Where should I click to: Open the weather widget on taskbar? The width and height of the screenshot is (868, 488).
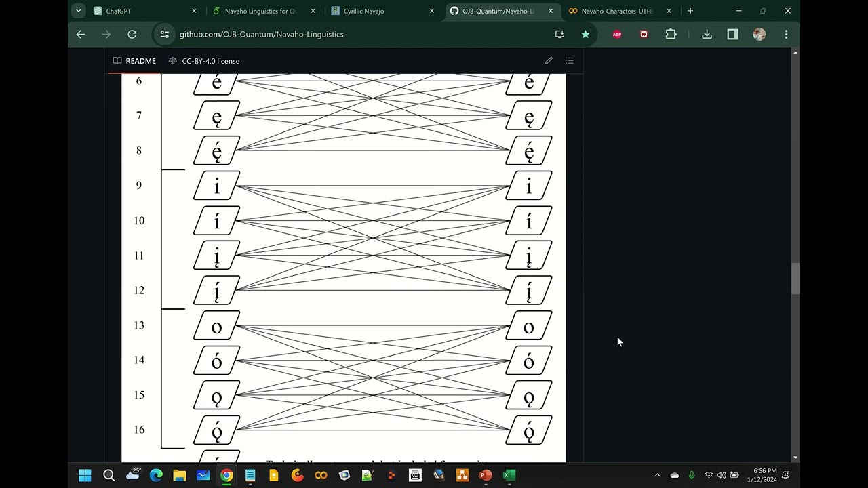(132, 474)
